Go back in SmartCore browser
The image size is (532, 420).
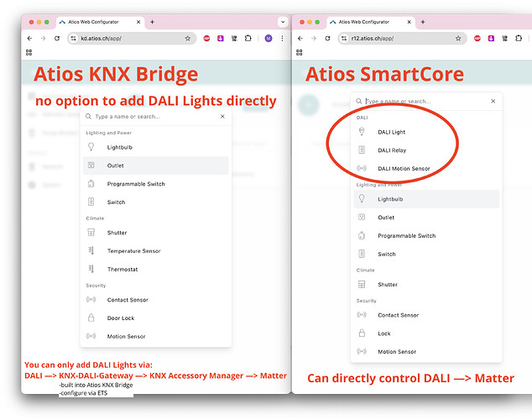300,39
